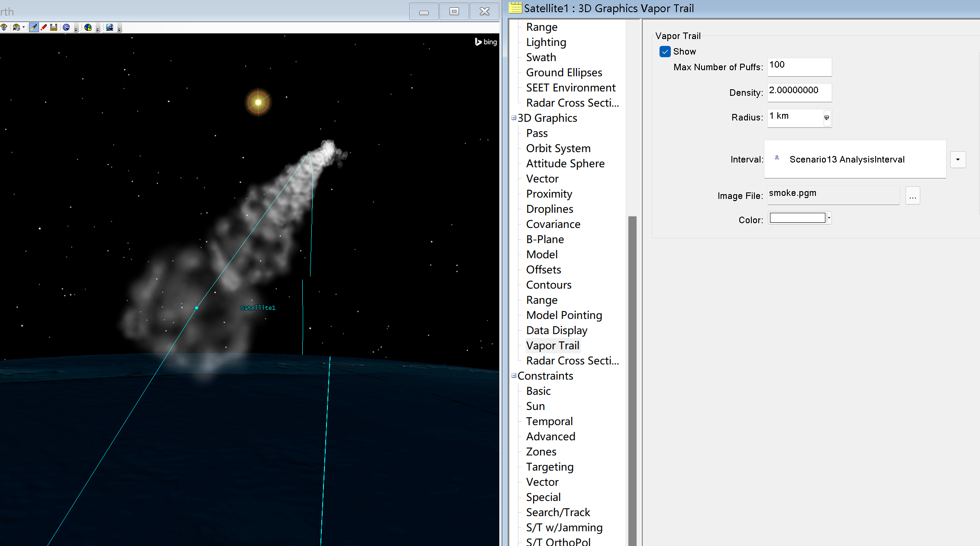Open the Radius units dropdown

click(826, 117)
